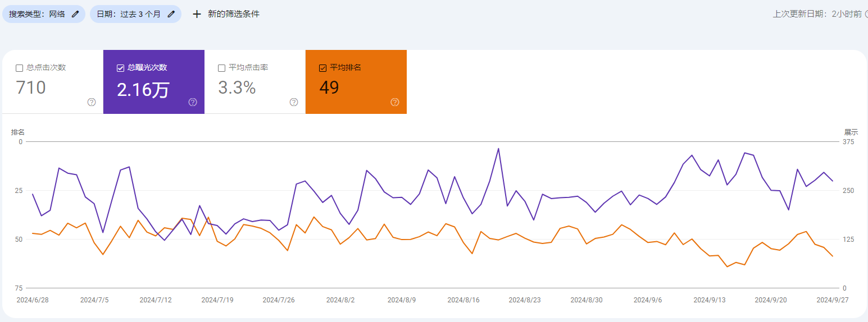868x322 pixels.
Task: Click the purple impressions peak near 2024/8/16
Action: 498,149
